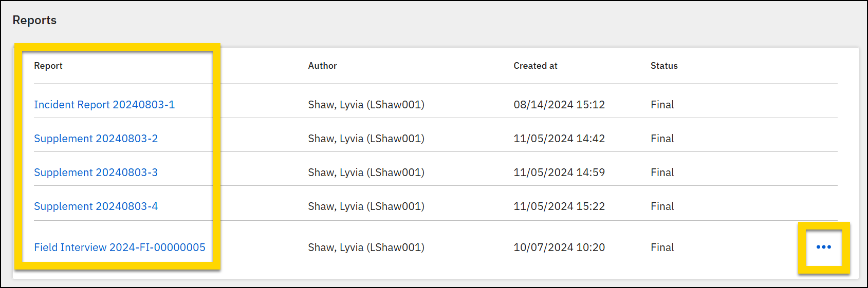Image resolution: width=868 pixels, height=288 pixels.
Task: Click the Report column header
Action: pyautogui.click(x=48, y=66)
